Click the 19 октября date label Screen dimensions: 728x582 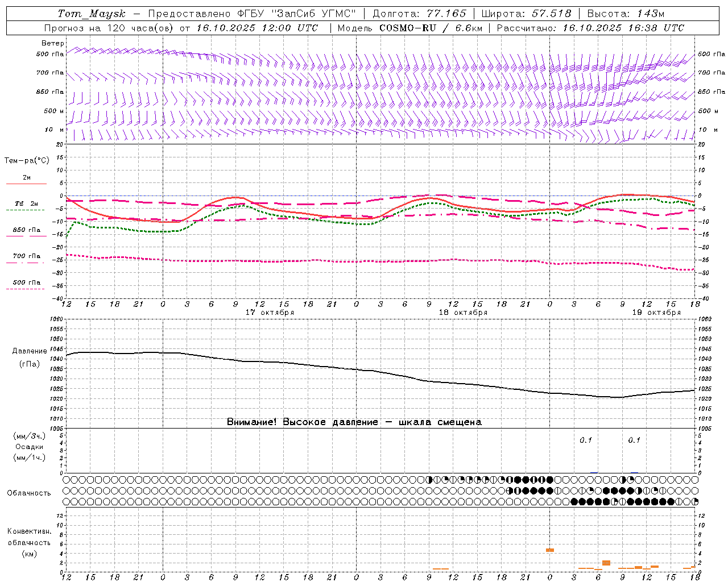(656, 313)
